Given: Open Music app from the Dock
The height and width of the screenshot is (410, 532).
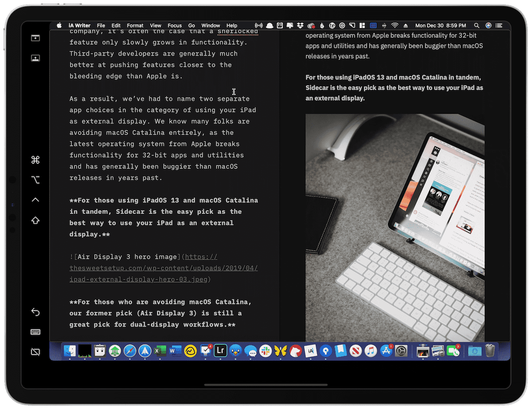Looking at the screenshot, I should 371,351.
